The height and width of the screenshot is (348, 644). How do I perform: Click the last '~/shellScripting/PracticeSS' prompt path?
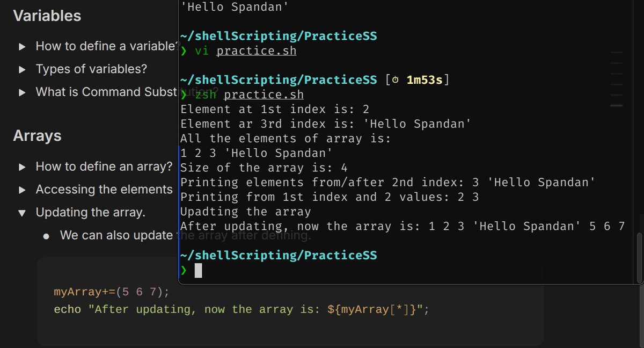[279, 256]
